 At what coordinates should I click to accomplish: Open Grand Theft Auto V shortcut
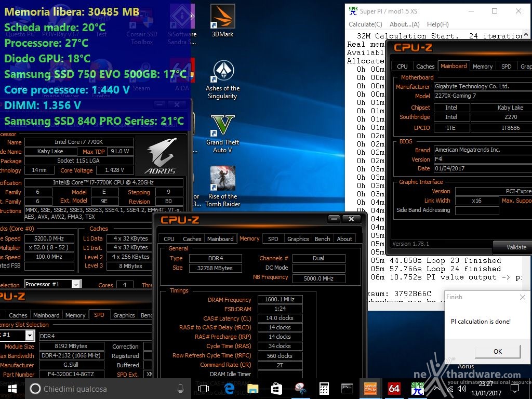[222, 134]
